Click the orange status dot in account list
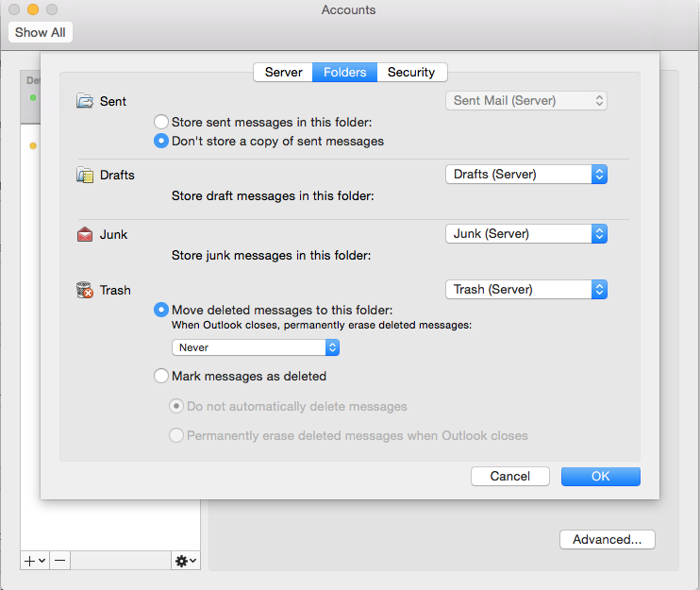The image size is (700, 590). point(33,145)
